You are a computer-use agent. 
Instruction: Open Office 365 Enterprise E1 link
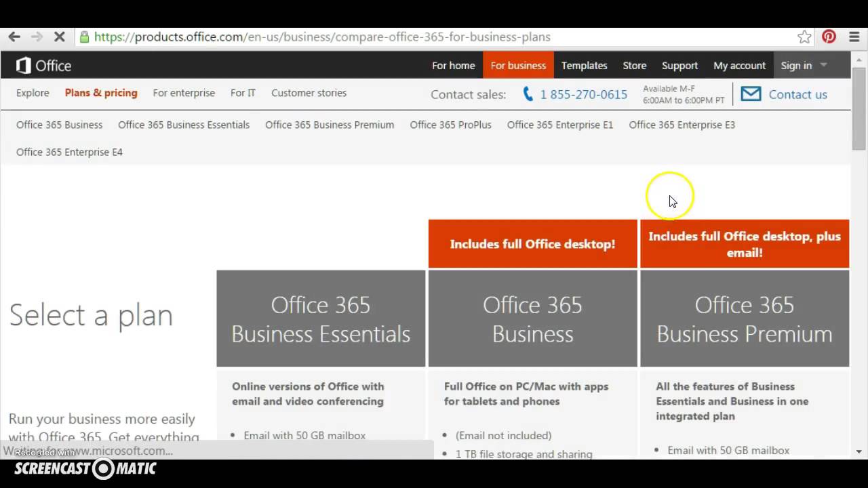[560, 125]
